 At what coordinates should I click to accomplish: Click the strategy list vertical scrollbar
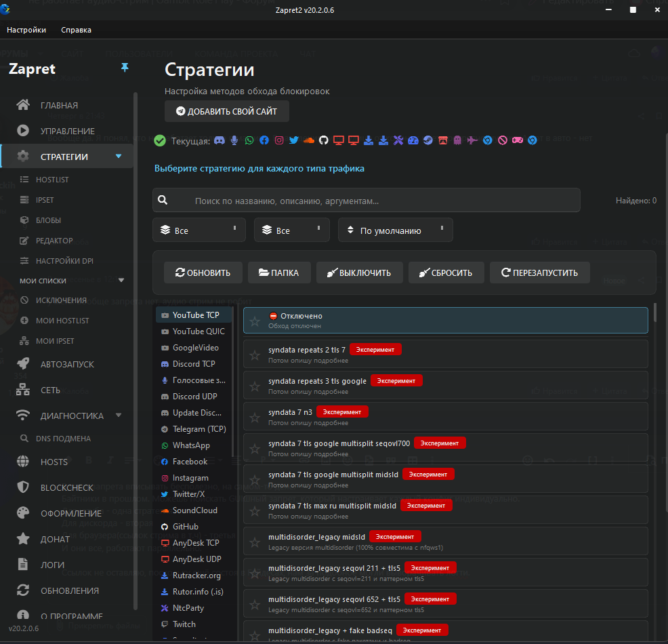pyautogui.click(x=654, y=313)
